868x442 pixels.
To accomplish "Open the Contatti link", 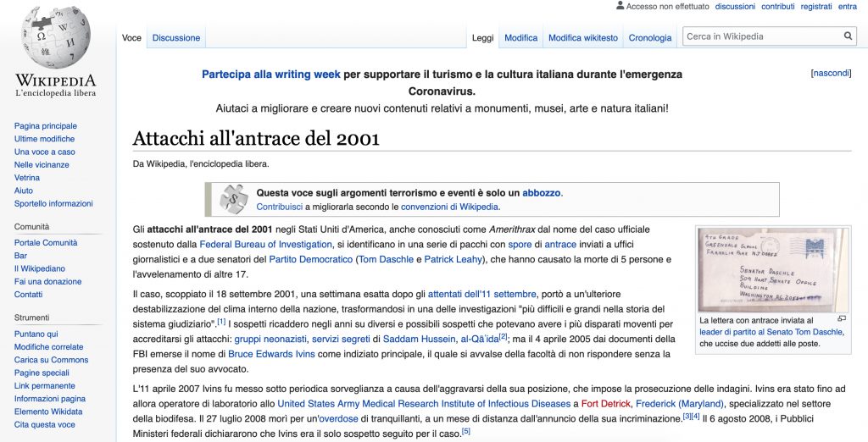I will 28,295.
